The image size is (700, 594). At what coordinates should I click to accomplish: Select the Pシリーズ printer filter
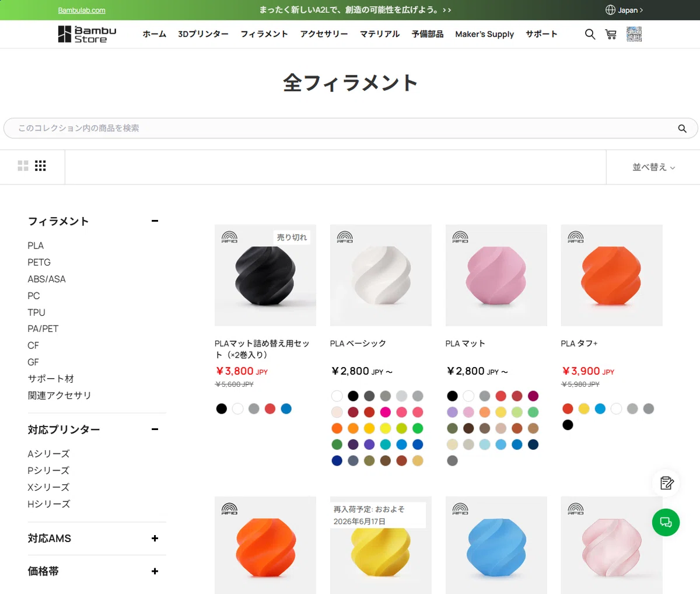(48, 470)
